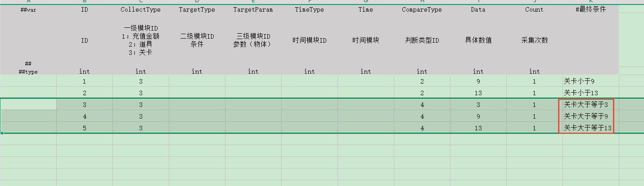Select the CompareType header cell
Image resolution: width=644 pixels, height=186 pixels.
point(422,10)
